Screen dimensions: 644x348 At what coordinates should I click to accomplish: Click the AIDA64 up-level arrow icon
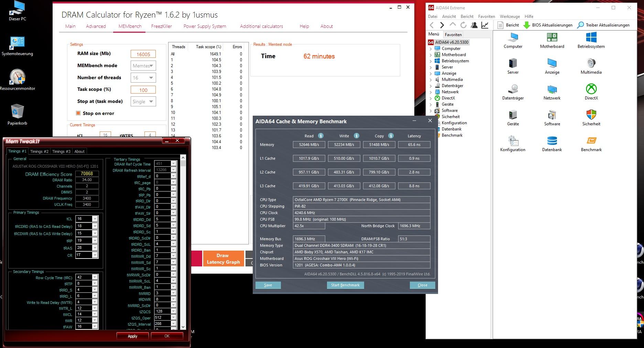[x=453, y=25]
